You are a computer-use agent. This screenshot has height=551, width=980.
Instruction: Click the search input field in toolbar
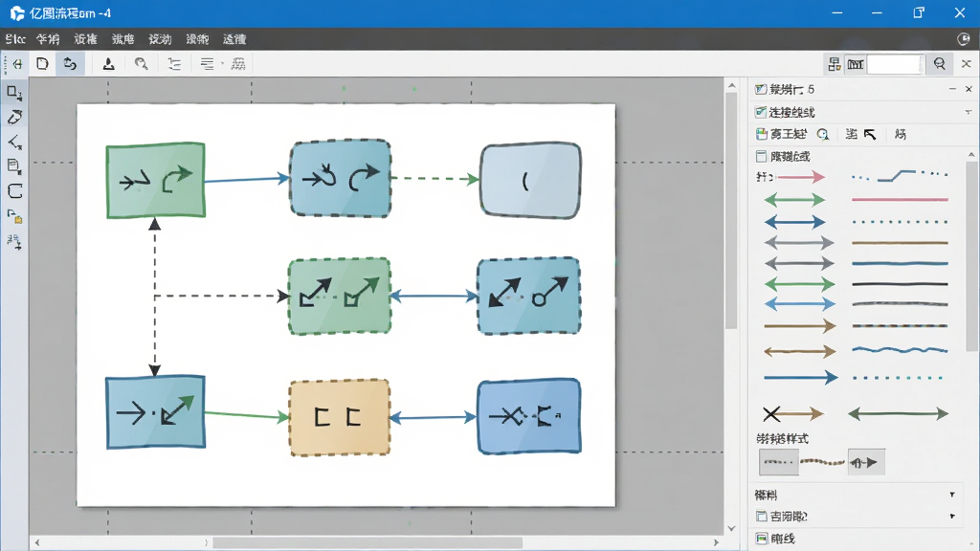tap(895, 64)
